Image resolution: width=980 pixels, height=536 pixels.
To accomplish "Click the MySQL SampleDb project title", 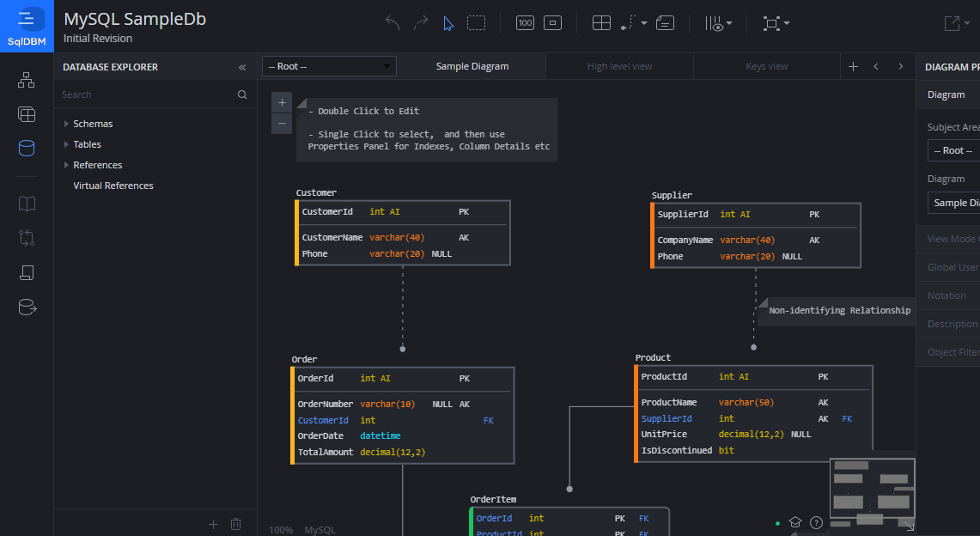I will 135,20.
